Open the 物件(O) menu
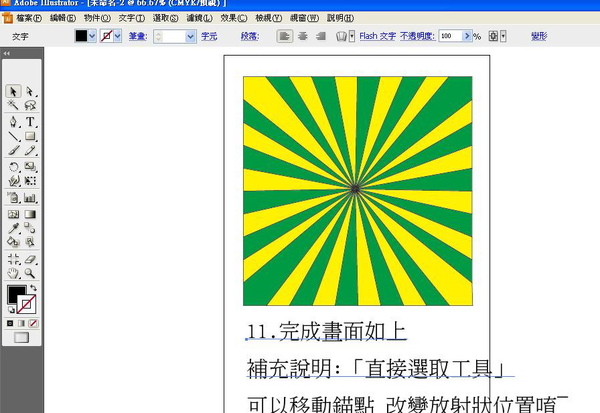The height and width of the screenshot is (413, 600). tap(97, 18)
